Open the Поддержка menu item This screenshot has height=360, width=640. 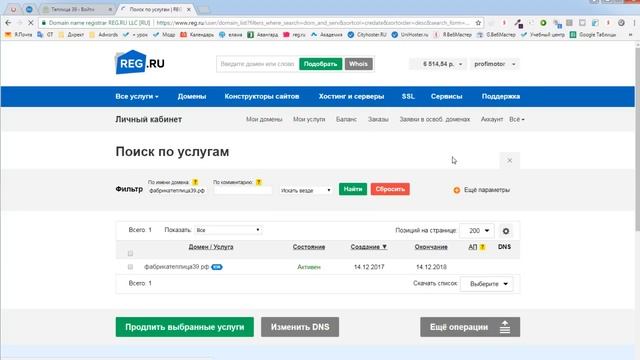(501, 97)
